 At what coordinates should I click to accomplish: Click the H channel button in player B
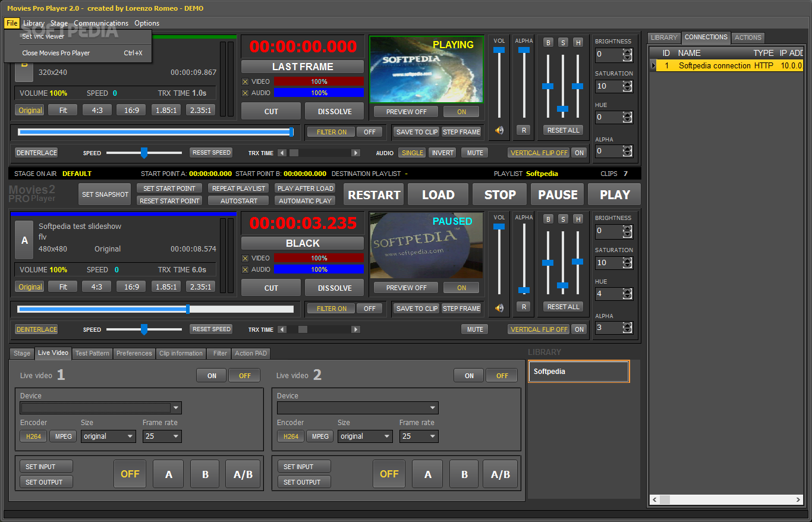(x=577, y=42)
